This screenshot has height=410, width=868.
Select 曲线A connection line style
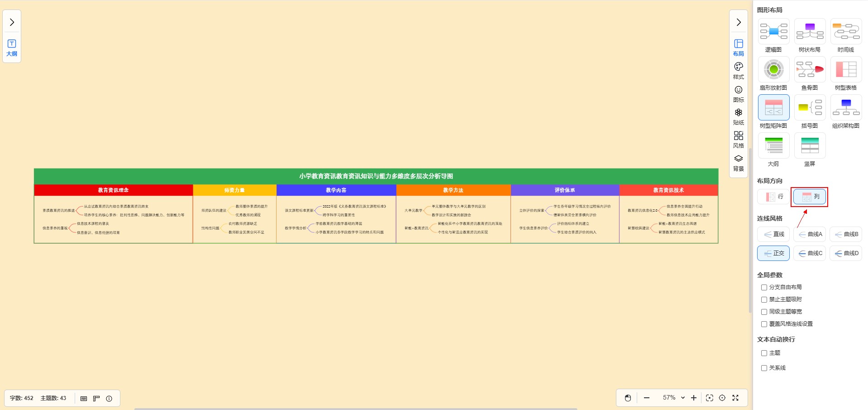point(810,234)
